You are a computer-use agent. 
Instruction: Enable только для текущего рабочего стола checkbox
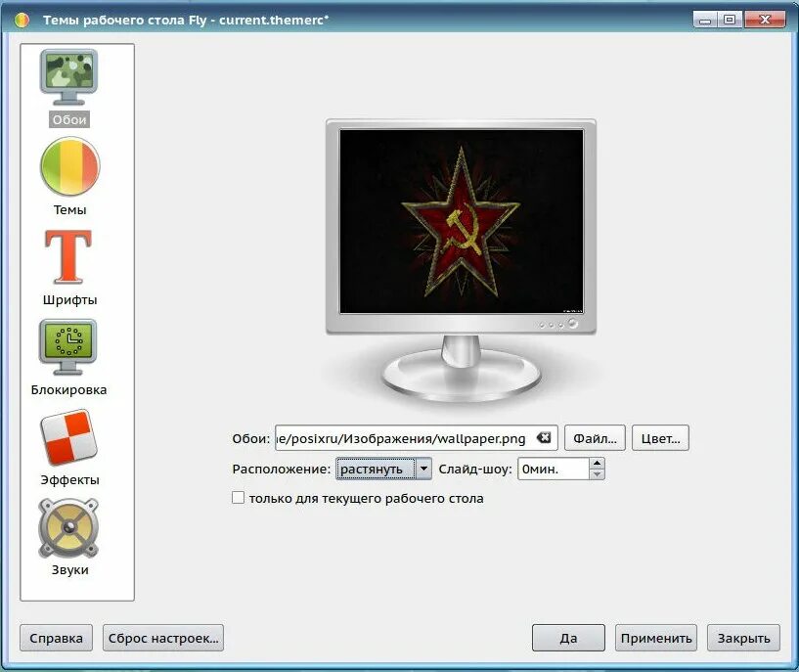tap(238, 497)
